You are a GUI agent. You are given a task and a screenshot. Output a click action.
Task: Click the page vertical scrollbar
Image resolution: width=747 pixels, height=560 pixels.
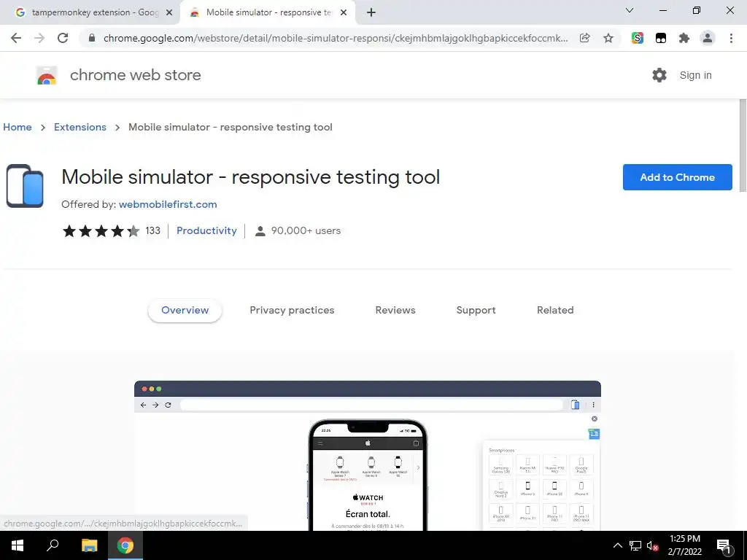point(743,145)
